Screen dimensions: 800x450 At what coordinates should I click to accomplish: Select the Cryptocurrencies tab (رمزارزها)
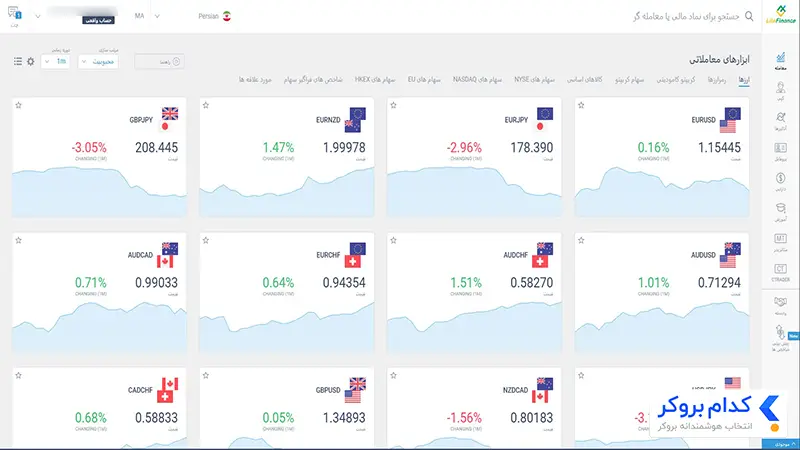pyautogui.click(x=717, y=80)
